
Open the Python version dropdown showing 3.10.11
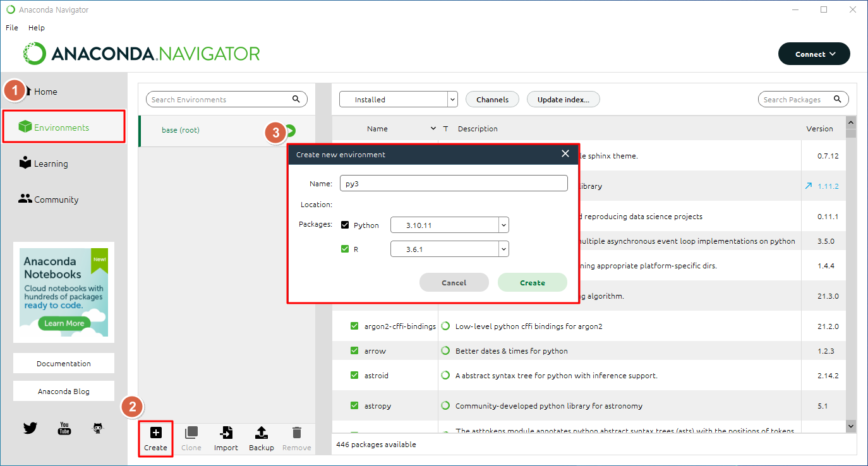click(x=450, y=225)
